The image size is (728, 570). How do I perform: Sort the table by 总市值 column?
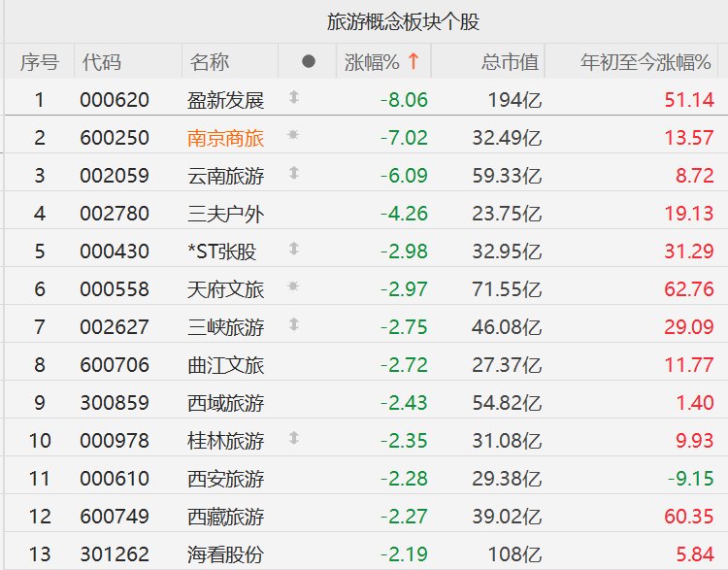pos(510,62)
